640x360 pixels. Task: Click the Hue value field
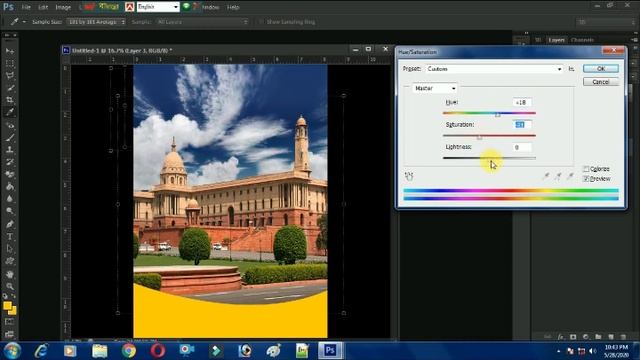522,102
